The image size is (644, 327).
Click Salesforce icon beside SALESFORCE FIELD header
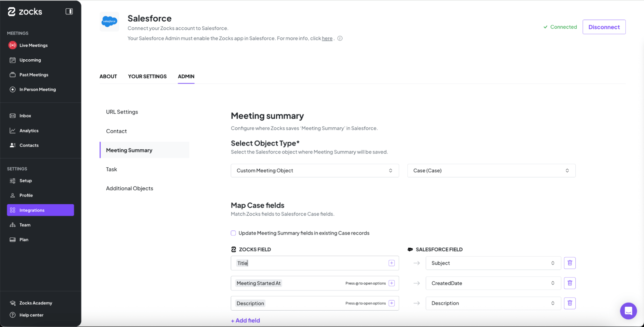pyautogui.click(x=410, y=249)
